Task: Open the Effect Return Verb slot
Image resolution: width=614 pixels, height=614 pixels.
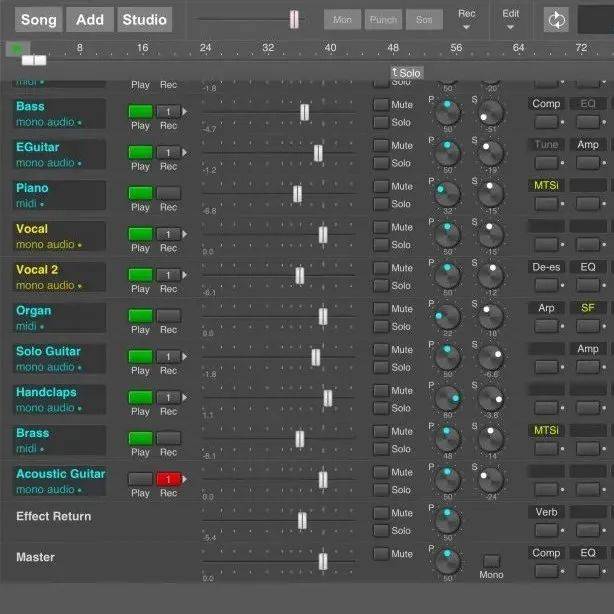Action: point(546,512)
